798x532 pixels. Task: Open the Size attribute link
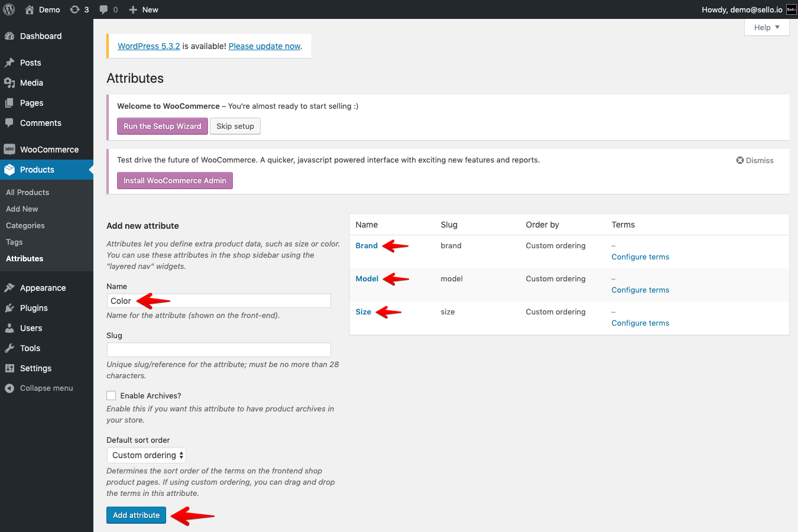(x=364, y=312)
